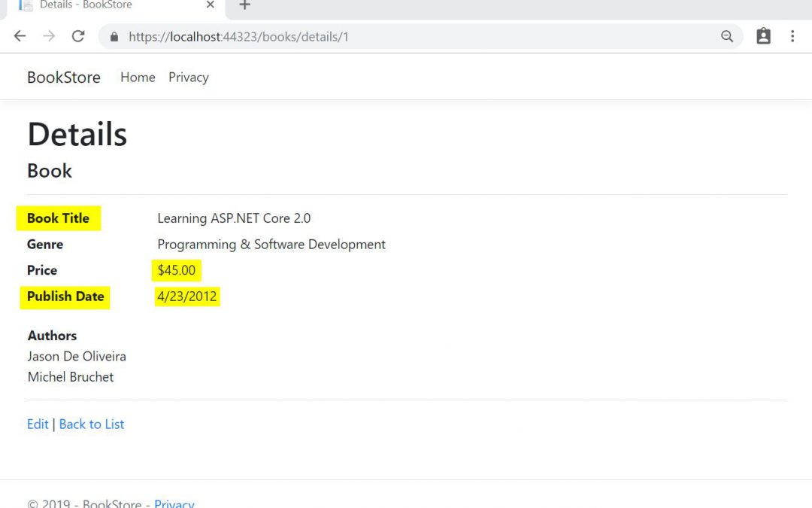Click the highlighted 4/23/2012 publish date
812x508 pixels.
pyautogui.click(x=187, y=297)
